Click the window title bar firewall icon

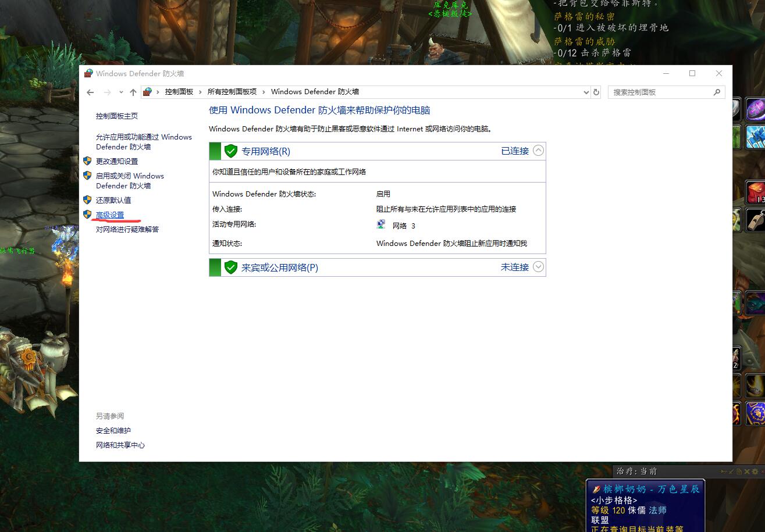point(88,73)
